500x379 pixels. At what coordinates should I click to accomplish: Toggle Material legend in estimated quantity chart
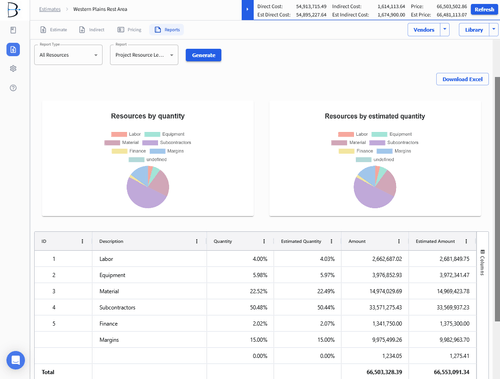pos(349,142)
